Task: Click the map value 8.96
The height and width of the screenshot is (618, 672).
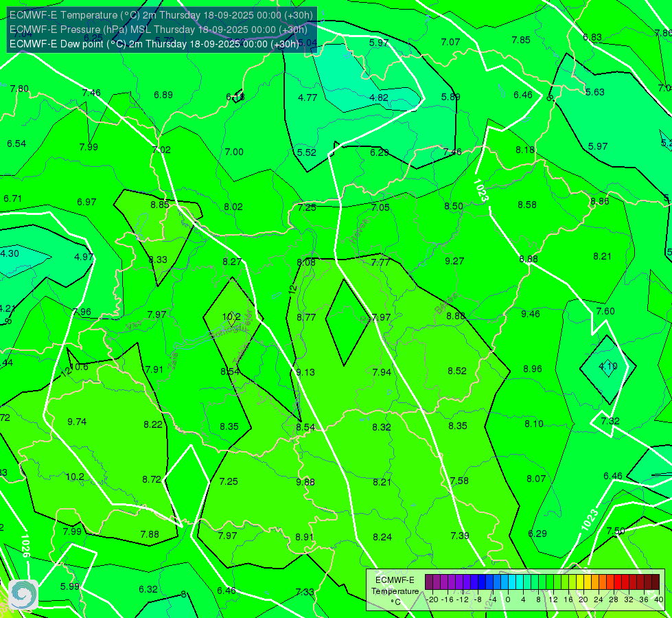Action: point(532,369)
